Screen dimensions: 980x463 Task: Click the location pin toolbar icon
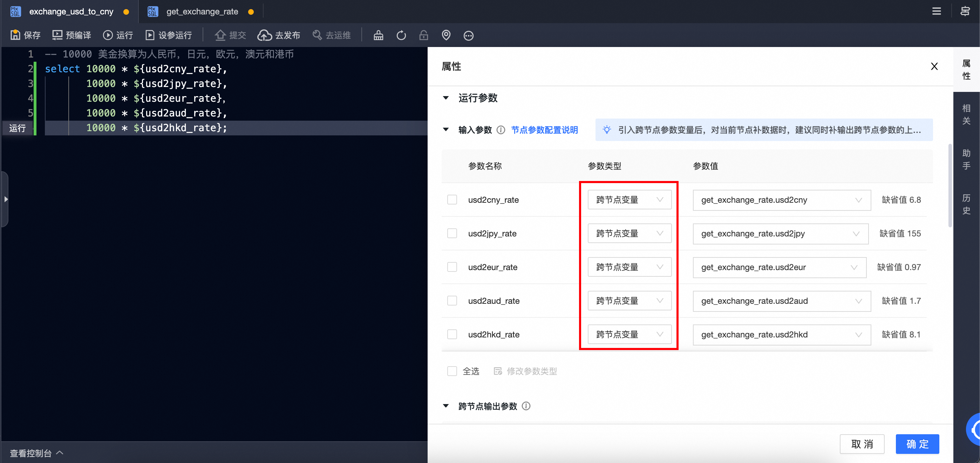pos(446,35)
